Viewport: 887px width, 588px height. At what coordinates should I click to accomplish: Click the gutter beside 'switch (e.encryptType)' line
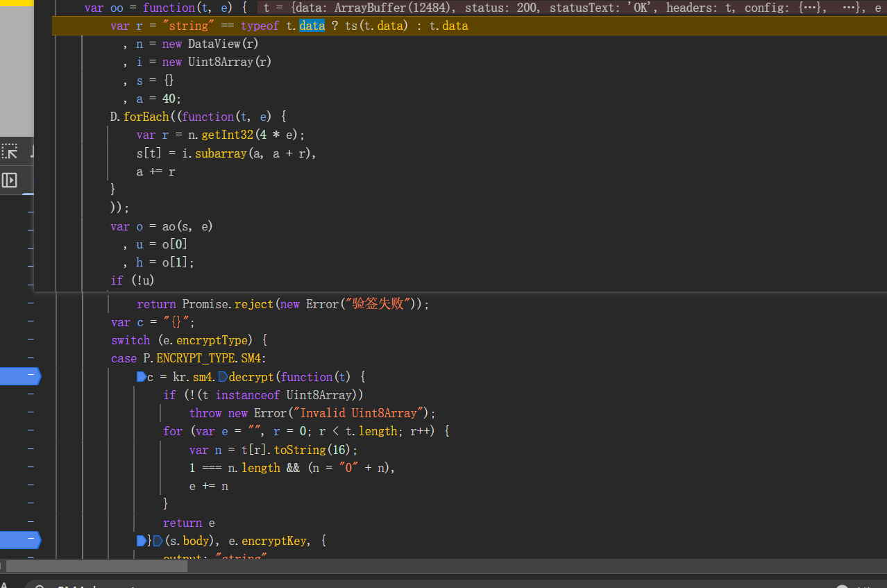(x=31, y=340)
